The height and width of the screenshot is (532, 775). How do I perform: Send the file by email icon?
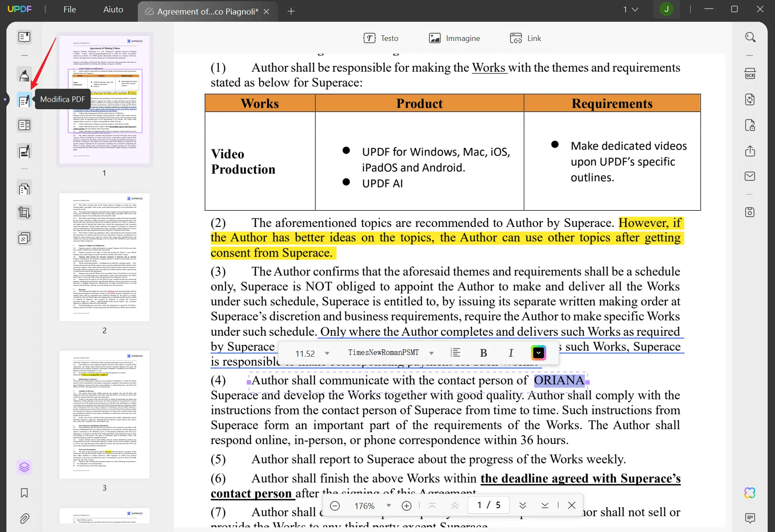click(x=750, y=176)
